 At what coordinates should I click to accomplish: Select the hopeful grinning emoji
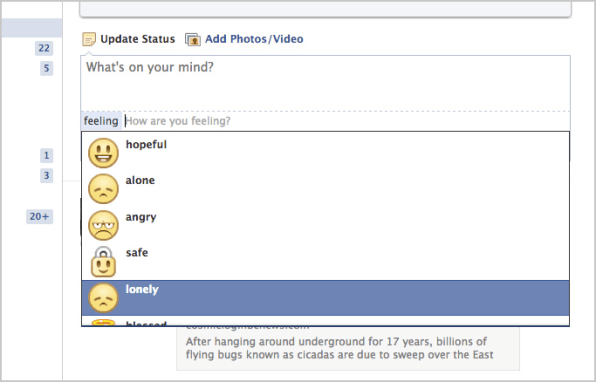tap(103, 153)
